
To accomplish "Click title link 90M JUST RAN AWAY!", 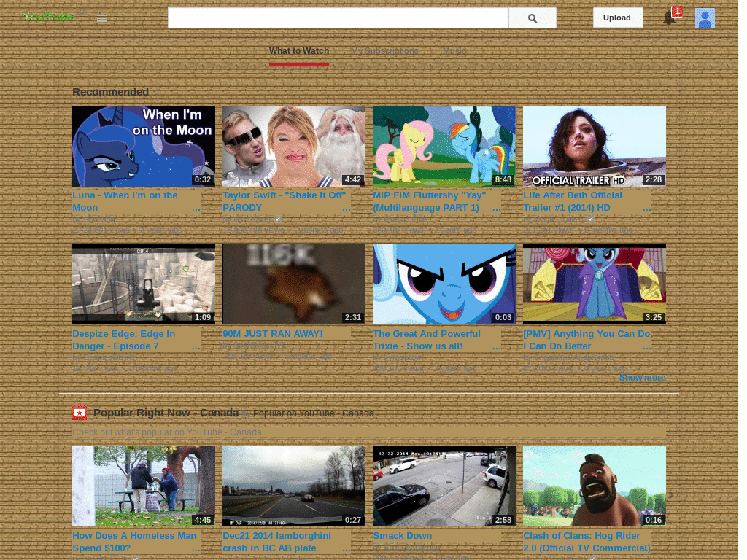I will pos(273,334).
